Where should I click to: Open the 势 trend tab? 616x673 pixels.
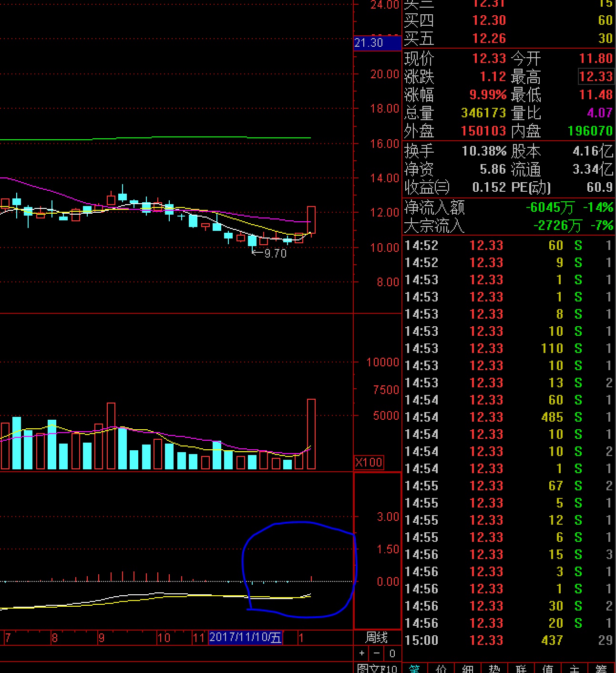pos(494,668)
